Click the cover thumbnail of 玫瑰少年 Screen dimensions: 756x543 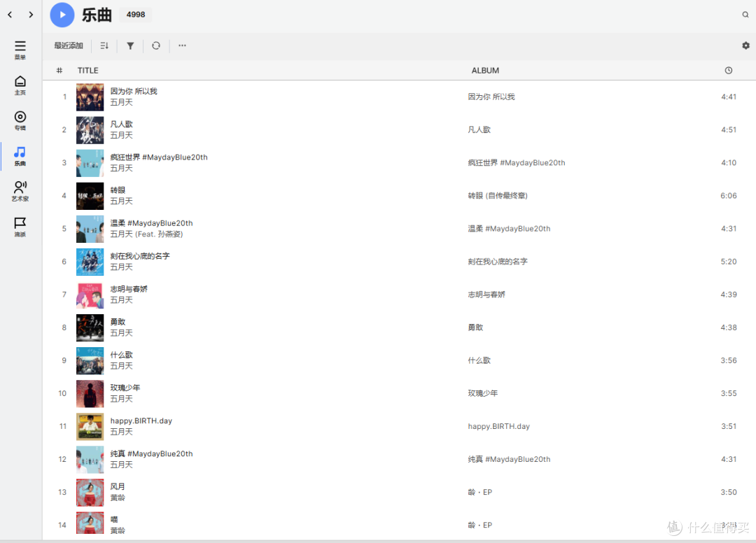(90, 393)
